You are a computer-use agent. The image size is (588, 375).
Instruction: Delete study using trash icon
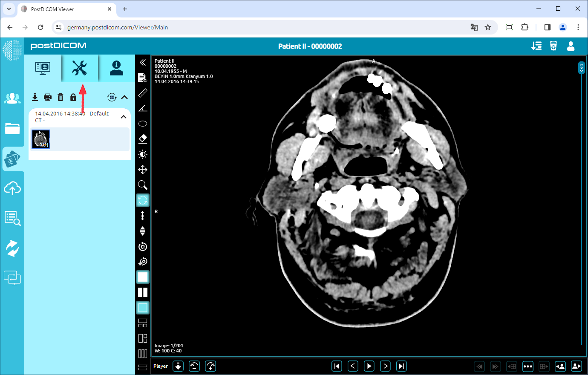click(x=61, y=97)
